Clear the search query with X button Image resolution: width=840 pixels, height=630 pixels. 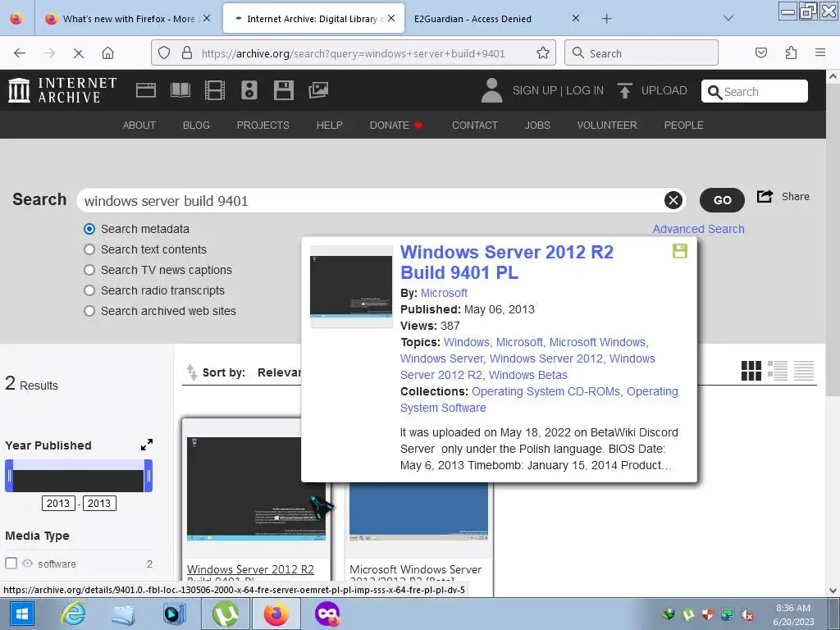(x=673, y=200)
